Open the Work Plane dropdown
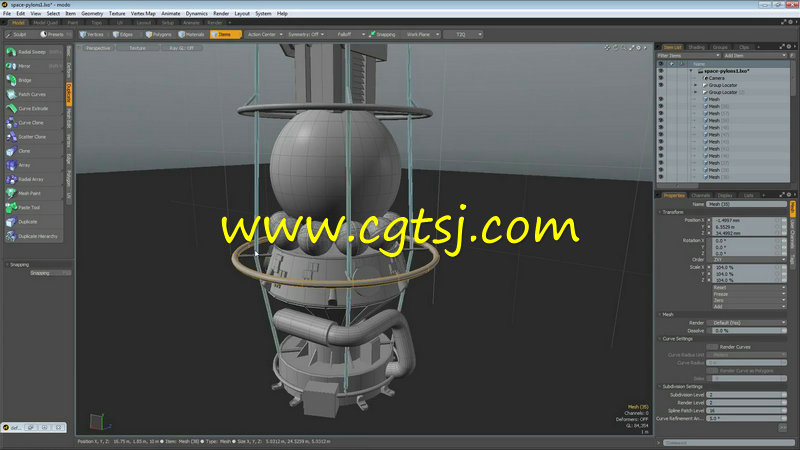 tap(422, 35)
